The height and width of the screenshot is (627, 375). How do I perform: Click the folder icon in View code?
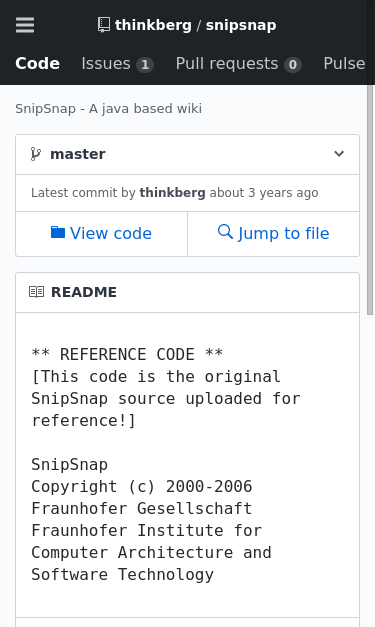click(x=58, y=232)
